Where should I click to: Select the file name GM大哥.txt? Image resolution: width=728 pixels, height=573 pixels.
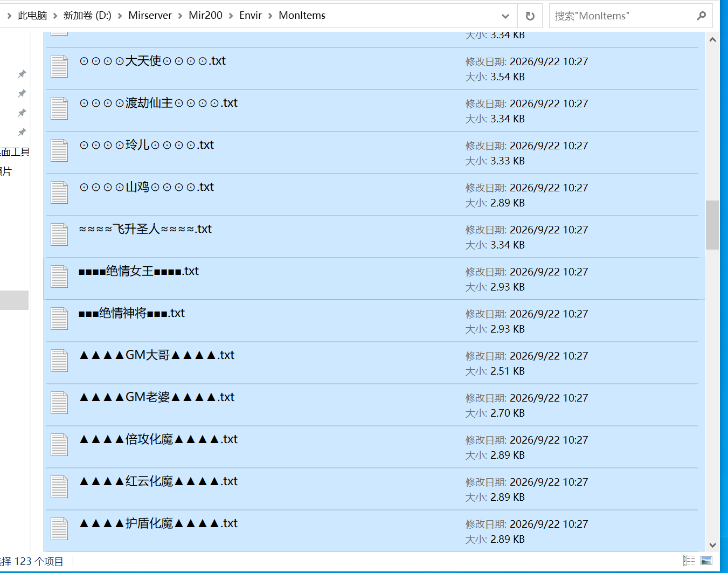click(x=157, y=355)
